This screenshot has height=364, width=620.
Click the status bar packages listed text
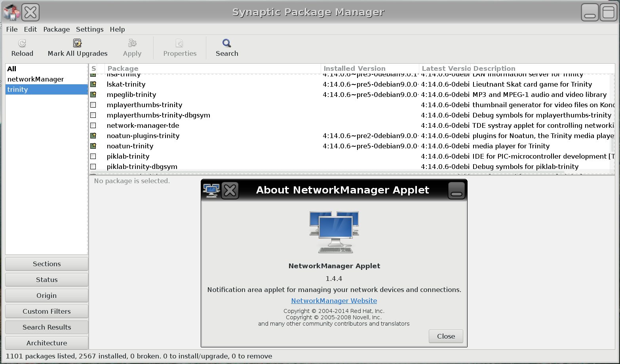click(x=139, y=356)
